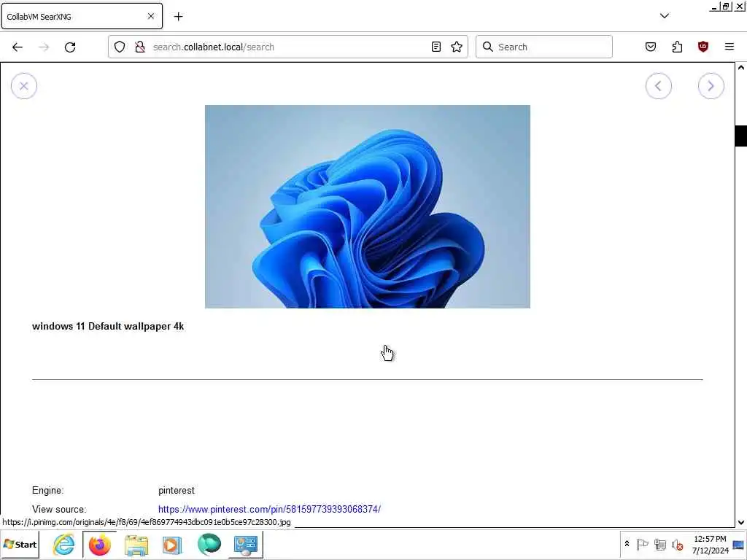Open a new tab with plus button
This screenshot has height=560, width=747.
tap(178, 17)
